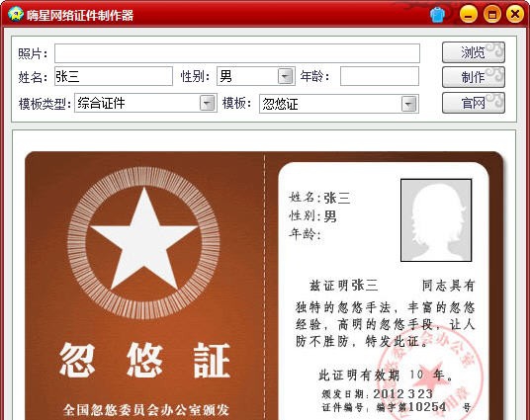Click the 照片: label
530x420 pixels.
click(33, 54)
